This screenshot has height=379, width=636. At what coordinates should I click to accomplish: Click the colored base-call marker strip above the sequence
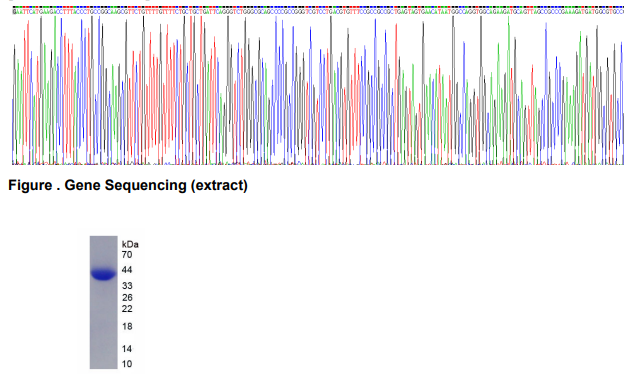point(318,7)
